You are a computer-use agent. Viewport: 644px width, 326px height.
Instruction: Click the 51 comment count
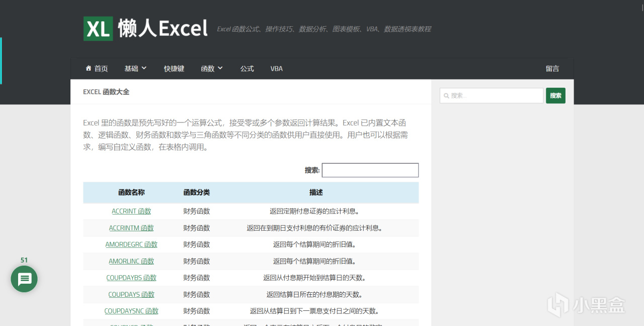24,260
